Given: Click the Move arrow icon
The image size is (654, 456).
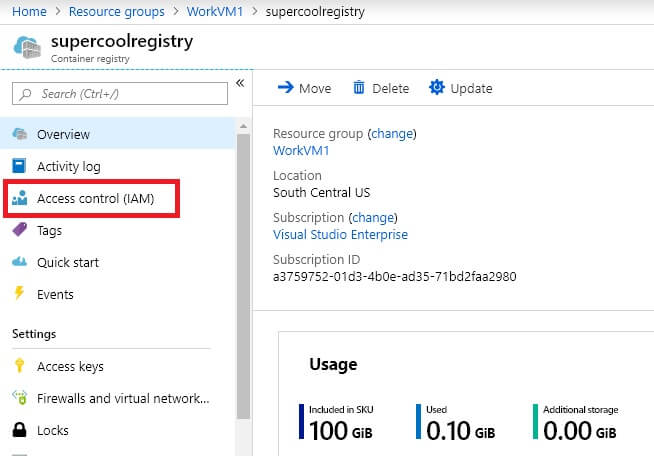Looking at the screenshot, I should tap(286, 87).
